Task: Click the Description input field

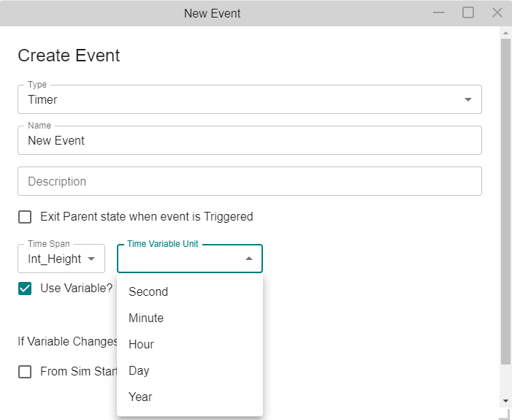Action: (x=250, y=181)
